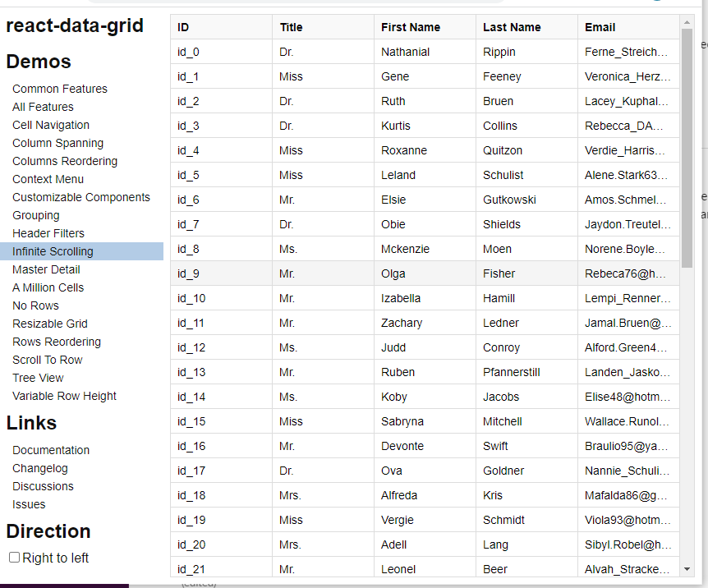Enable the Right to left checkbox
The width and height of the screenshot is (708, 588).
coord(15,558)
